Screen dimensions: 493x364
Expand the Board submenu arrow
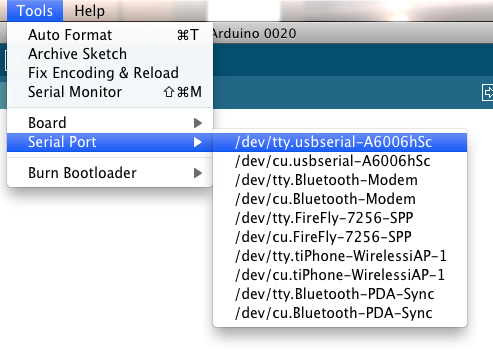pos(198,123)
